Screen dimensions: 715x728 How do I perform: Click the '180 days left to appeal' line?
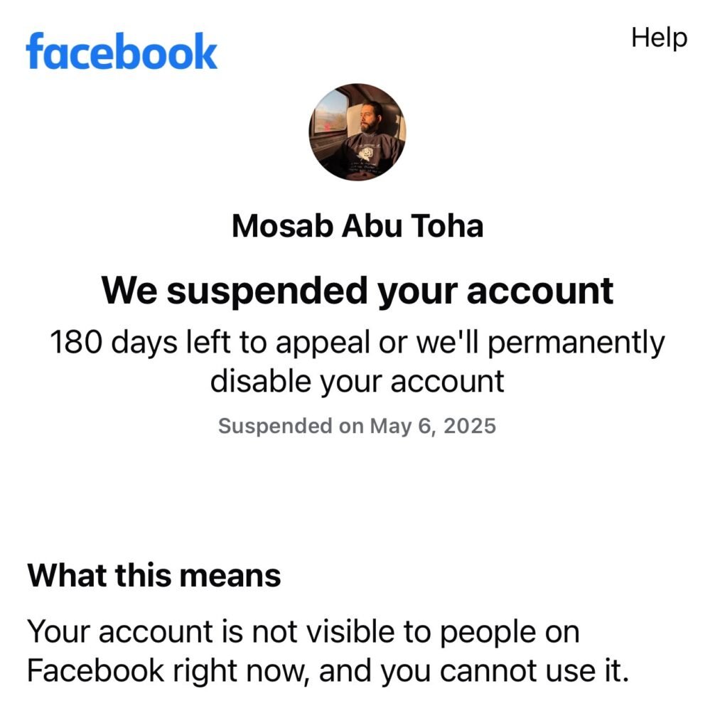(x=357, y=343)
